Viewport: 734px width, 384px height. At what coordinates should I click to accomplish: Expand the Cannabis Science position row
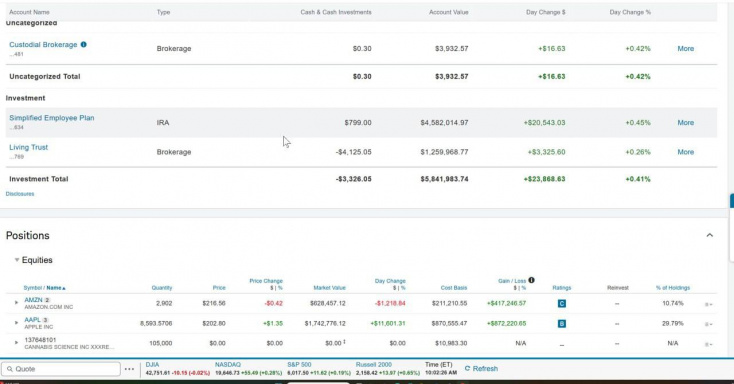pyautogui.click(x=16, y=343)
